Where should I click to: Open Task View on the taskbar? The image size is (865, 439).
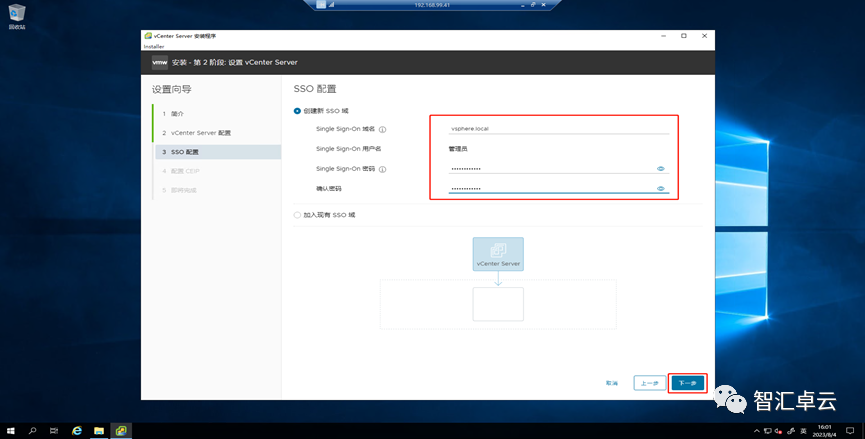tap(54, 431)
